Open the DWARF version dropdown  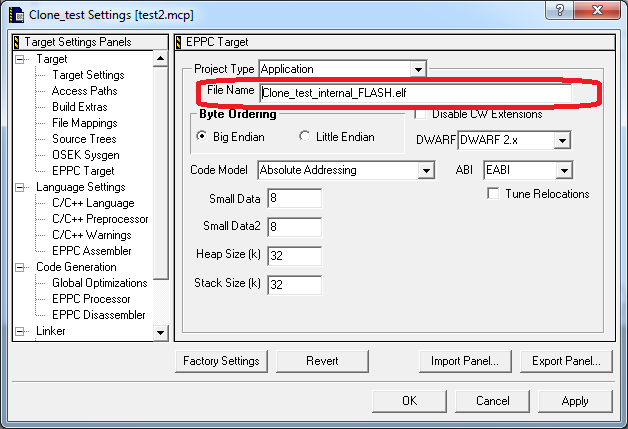[x=562, y=140]
